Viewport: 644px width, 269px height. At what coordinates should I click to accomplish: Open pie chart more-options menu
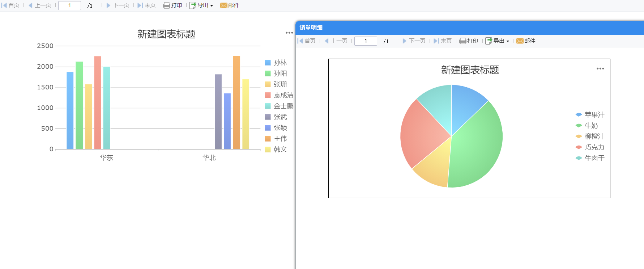click(x=600, y=68)
